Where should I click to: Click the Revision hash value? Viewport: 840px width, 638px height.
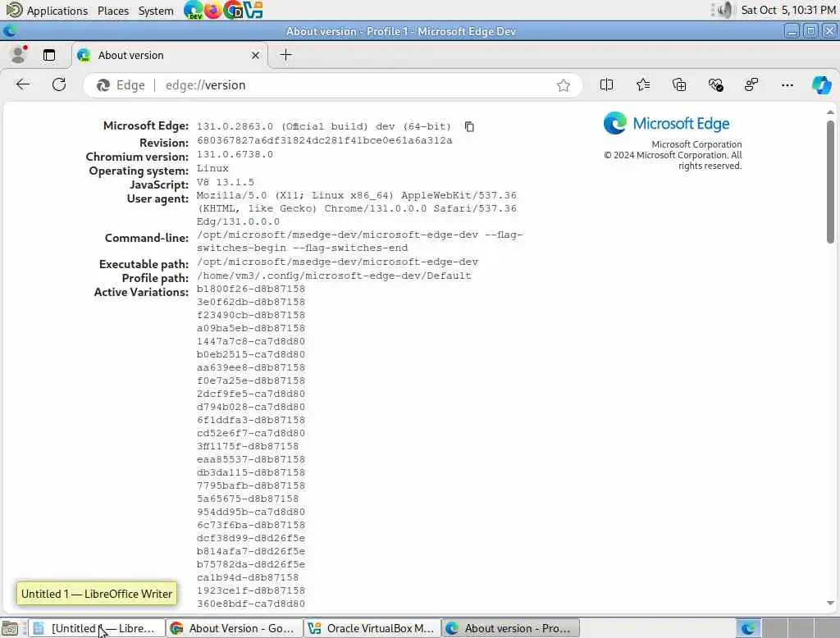[325, 140]
